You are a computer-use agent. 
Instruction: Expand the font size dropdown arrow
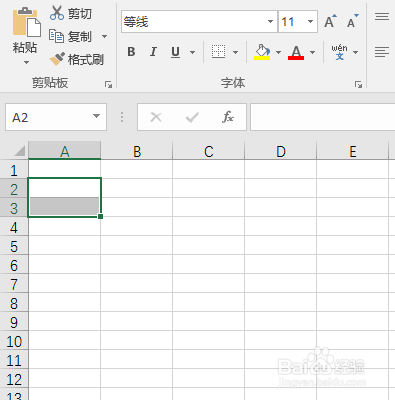click(311, 22)
